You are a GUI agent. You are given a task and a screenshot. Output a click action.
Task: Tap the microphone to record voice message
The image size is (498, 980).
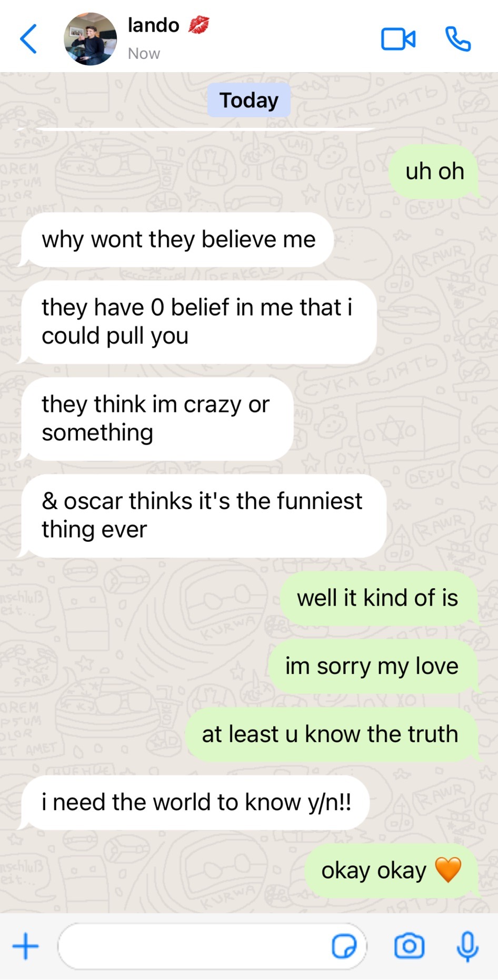[467, 946]
